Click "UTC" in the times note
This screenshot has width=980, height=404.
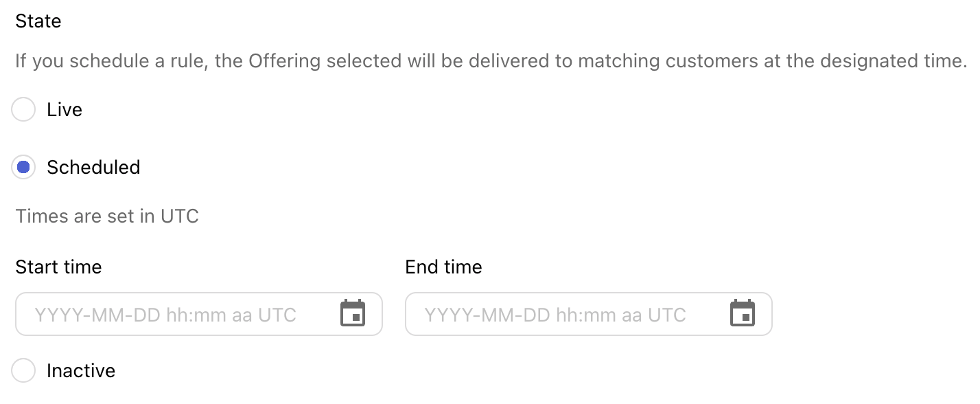coord(180,216)
